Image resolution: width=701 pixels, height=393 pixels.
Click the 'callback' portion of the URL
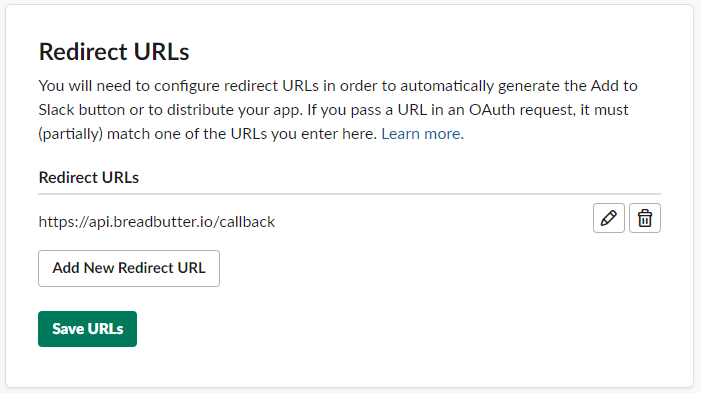[x=247, y=222]
